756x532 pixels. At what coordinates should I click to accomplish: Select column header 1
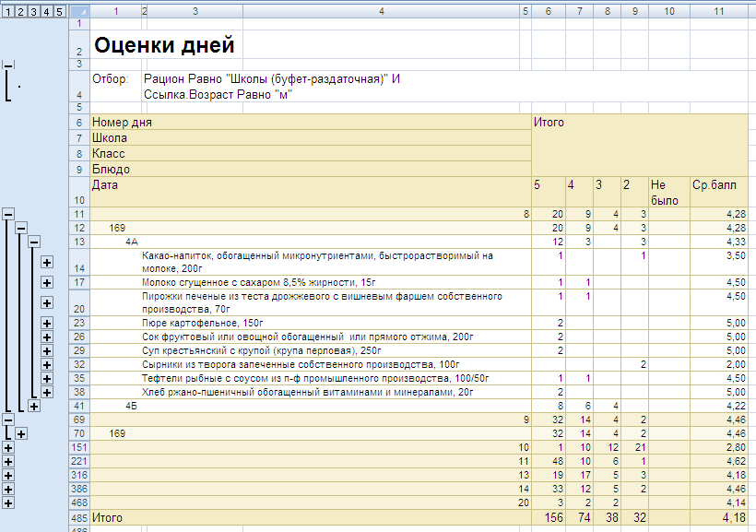[116, 11]
